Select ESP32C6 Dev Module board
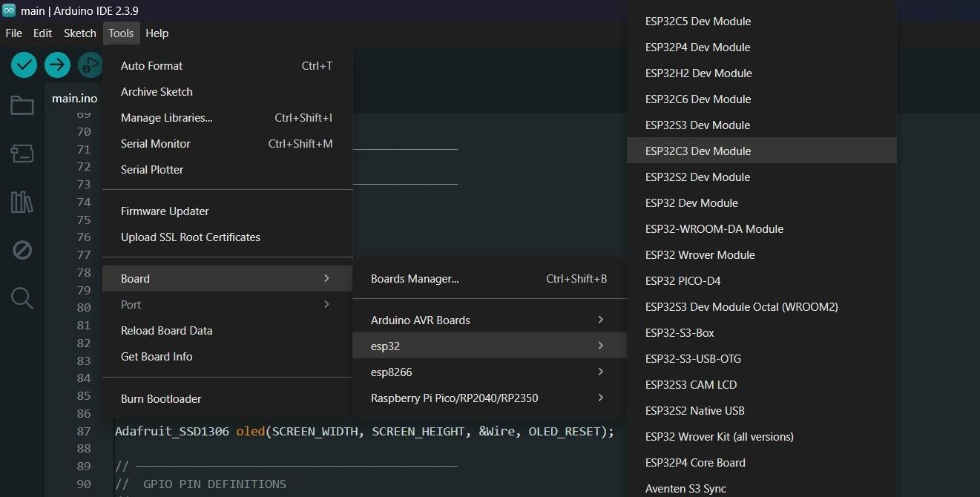980x497 pixels. pyautogui.click(x=762, y=99)
